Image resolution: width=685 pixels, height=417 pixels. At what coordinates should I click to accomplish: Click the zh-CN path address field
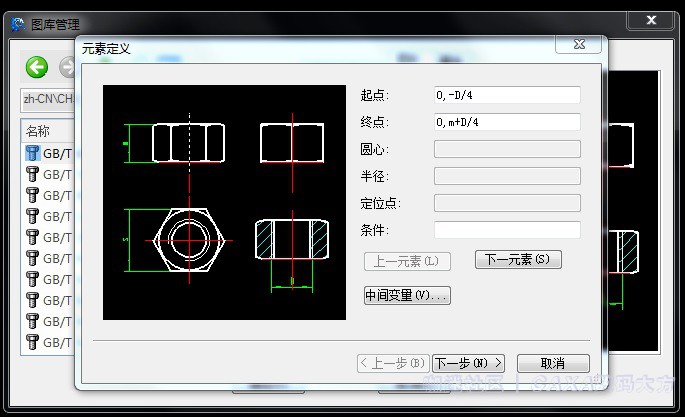click(x=48, y=99)
